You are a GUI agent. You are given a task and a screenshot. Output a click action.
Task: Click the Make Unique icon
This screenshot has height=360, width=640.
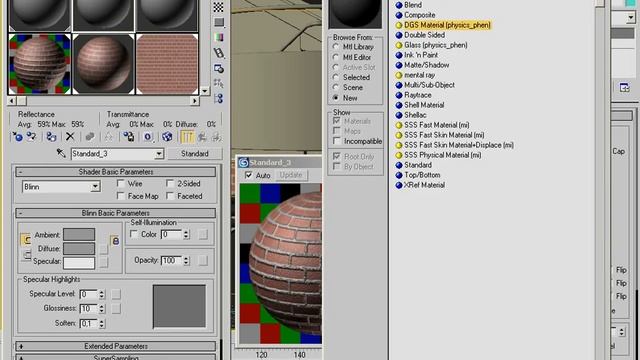point(109,137)
